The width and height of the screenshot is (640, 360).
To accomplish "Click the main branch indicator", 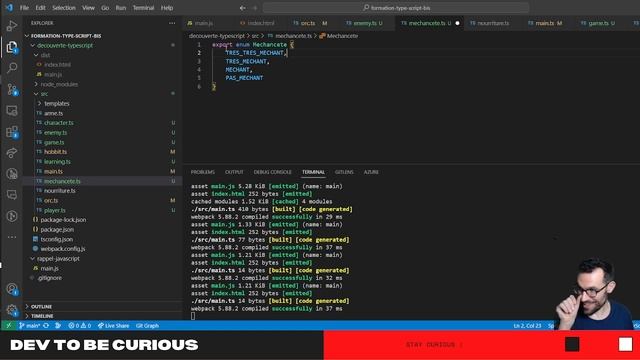I will pos(29,326).
